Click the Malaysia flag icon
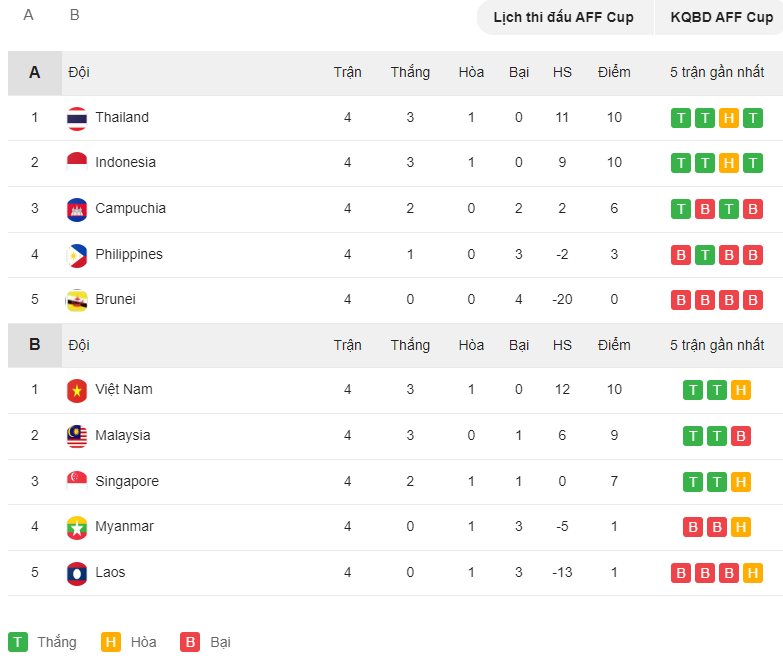 [77, 436]
